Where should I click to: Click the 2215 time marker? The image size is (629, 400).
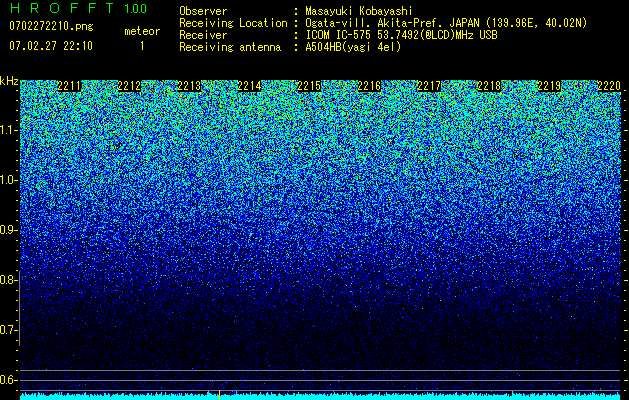(x=309, y=86)
